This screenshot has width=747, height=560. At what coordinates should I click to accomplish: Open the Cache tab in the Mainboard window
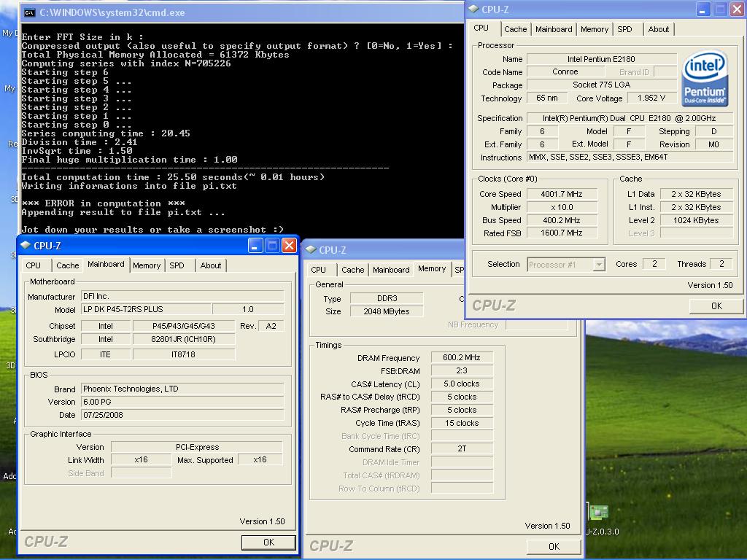click(x=68, y=265)
